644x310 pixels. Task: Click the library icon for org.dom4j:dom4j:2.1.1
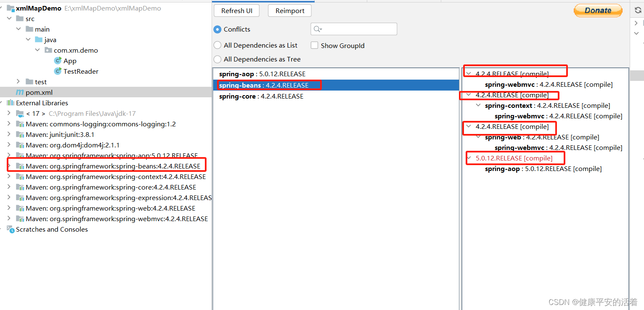point(20,145)
